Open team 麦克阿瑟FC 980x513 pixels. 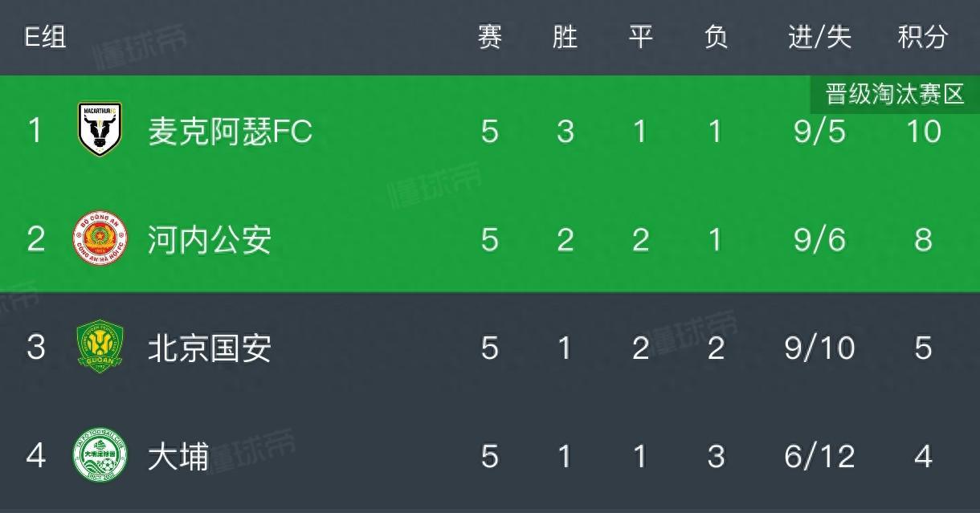click(230, 131)
